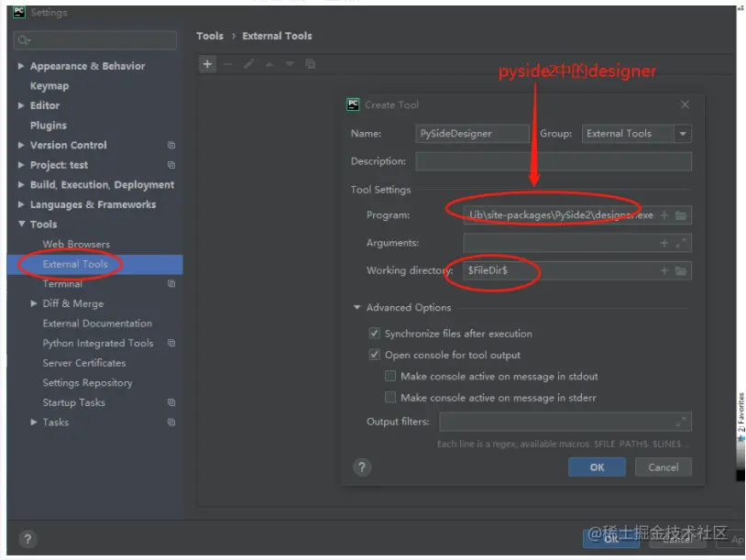Viewport: 746px width, 560px height.
Task: Click OK in Create Tool dialog
Action: coord(597,467)
